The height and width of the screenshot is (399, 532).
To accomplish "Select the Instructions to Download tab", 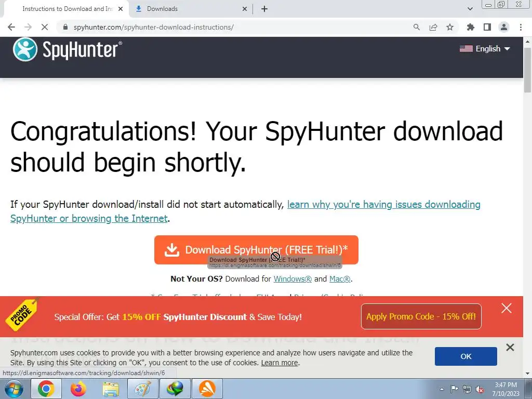I will click(x=67, y=9).
